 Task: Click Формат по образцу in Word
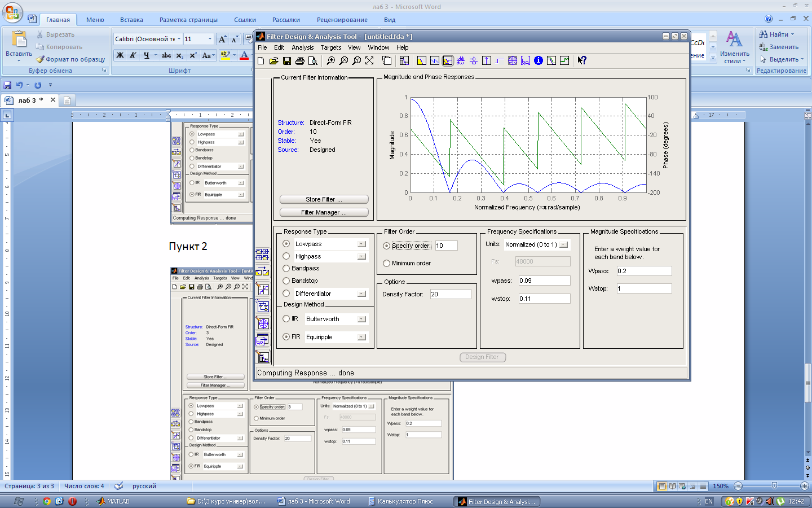pyautogui.click(x=70, y=59)
